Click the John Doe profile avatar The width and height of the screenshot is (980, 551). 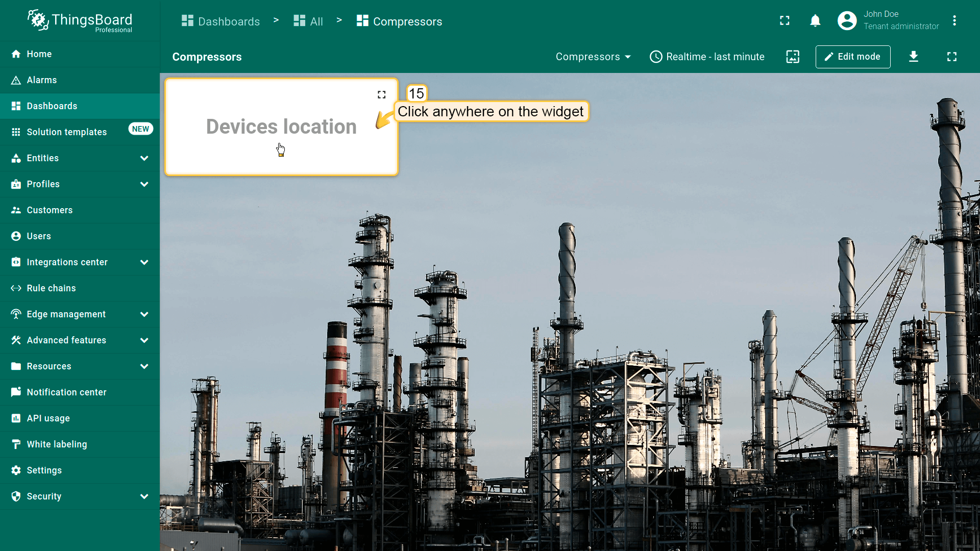[847, 21]
